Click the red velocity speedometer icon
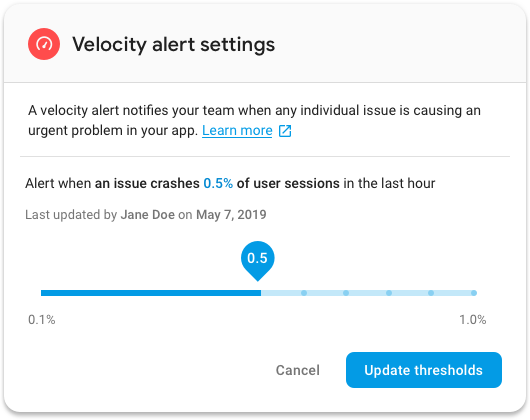 point(44,44)
